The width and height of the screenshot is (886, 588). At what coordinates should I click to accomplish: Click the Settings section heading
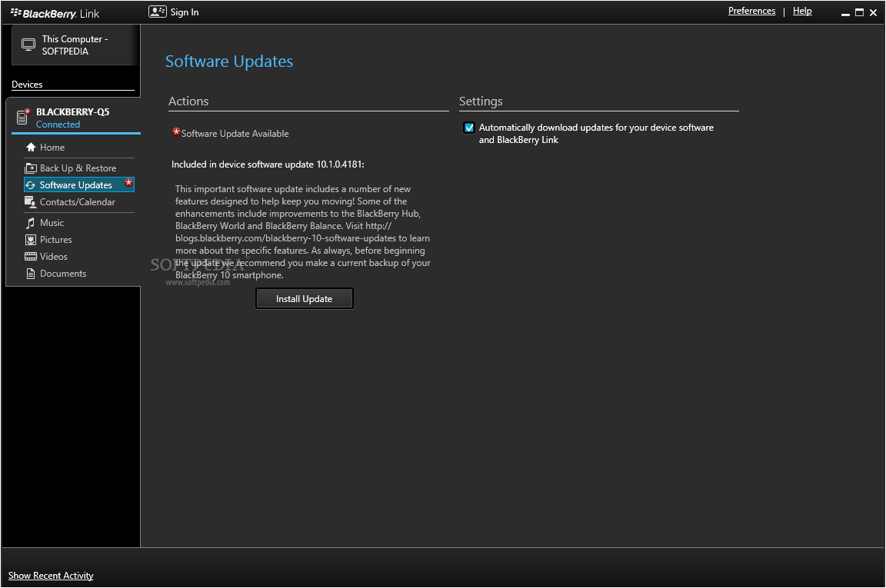point(481,101)
